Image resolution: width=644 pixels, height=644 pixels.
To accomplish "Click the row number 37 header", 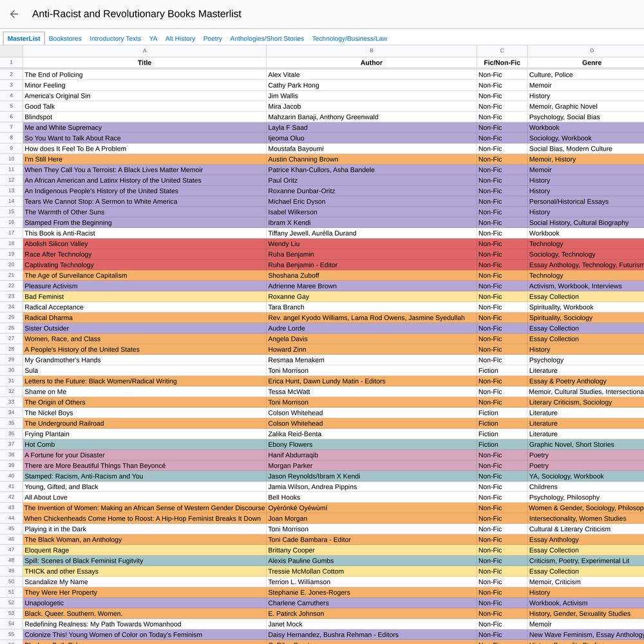I will (11, 444).
